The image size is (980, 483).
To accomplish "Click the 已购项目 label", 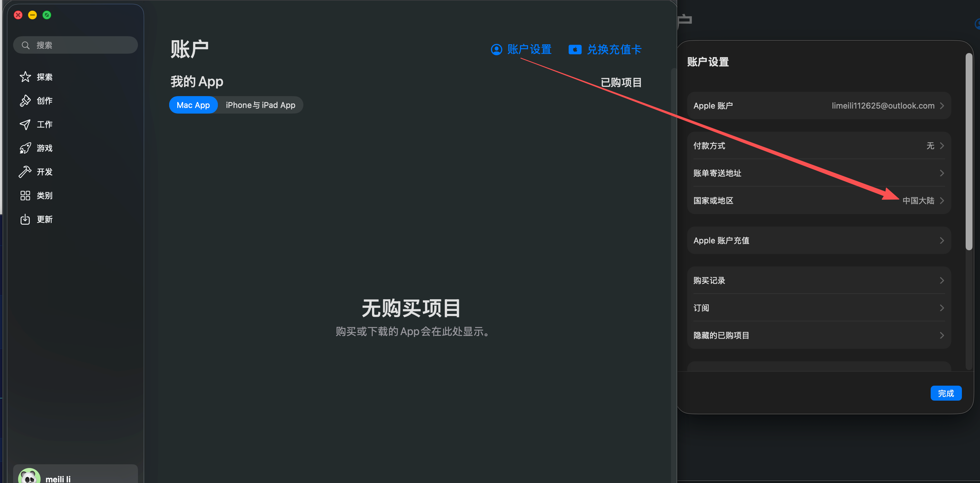I will point(621,83).
